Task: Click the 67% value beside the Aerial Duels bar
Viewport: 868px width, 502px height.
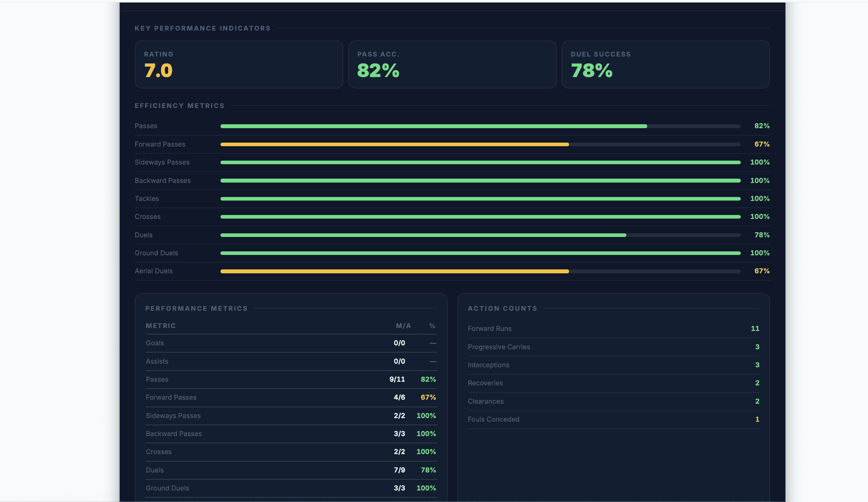Action: [762, 271]
